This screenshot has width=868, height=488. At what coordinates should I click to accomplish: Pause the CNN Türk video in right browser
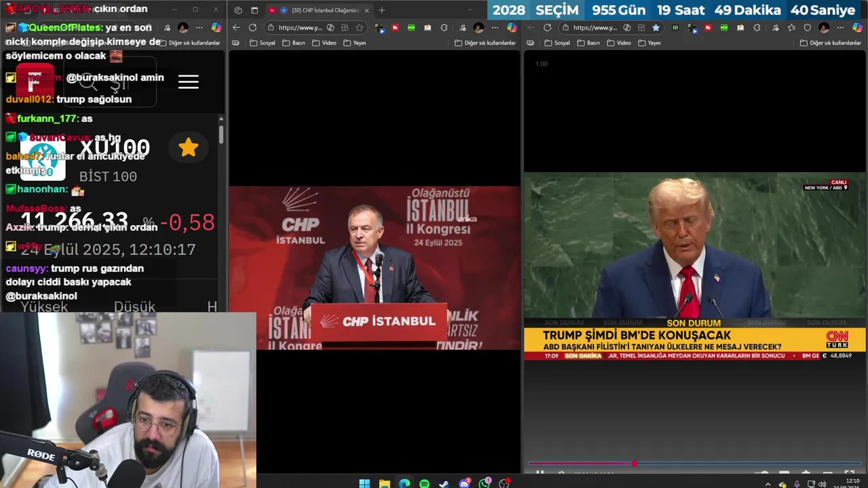coord(540,474)
